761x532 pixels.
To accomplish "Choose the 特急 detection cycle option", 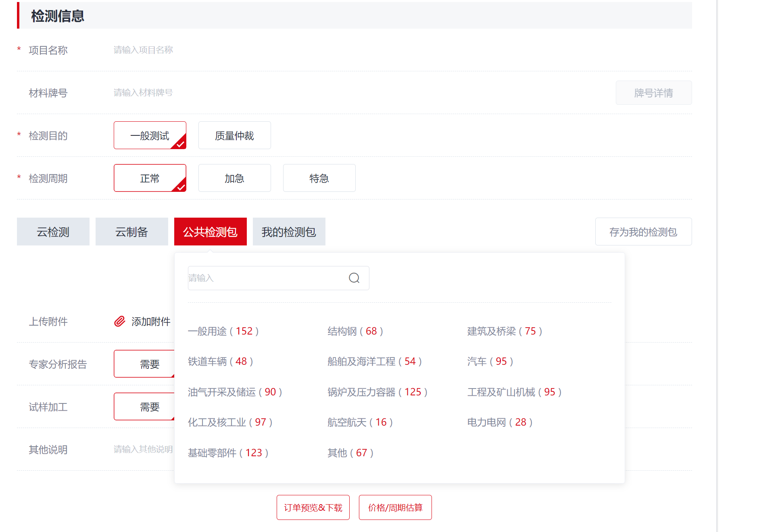I will click(319, 178).
